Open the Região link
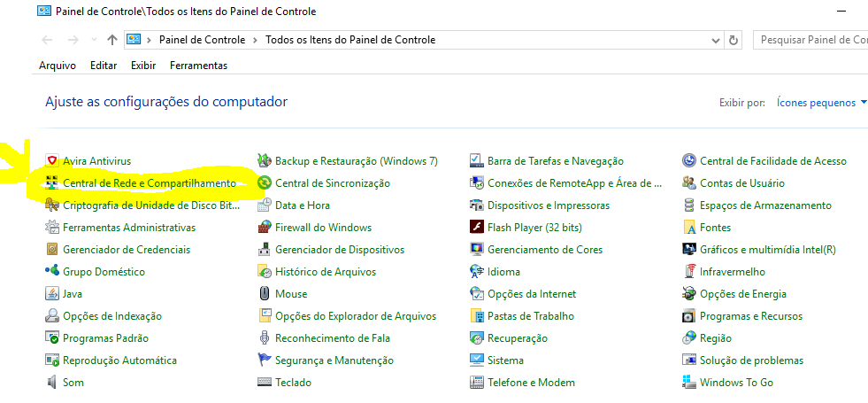Viewport: 868px width, 403px height. [716, 338]
